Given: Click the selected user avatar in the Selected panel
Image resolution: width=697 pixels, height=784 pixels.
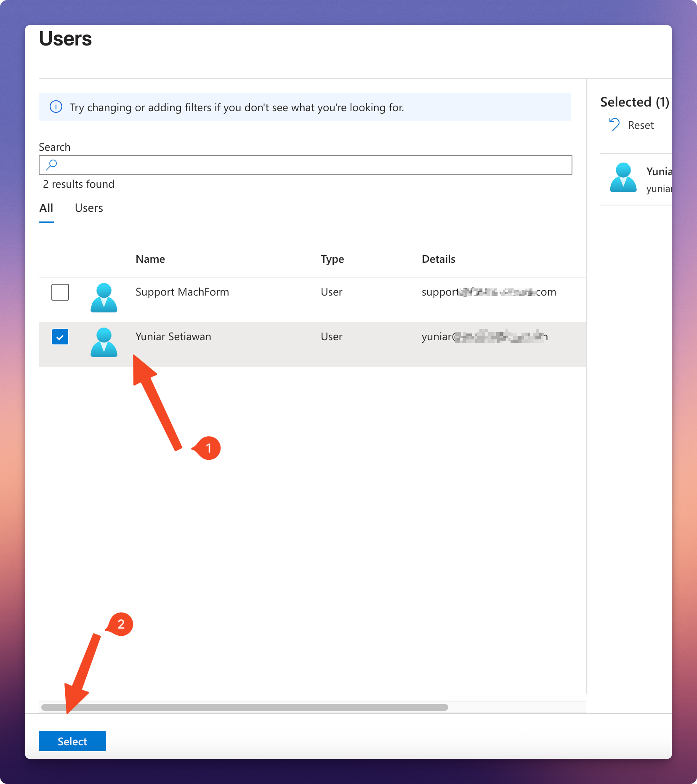Looking at the screenshot, I should tap(623, 177).
